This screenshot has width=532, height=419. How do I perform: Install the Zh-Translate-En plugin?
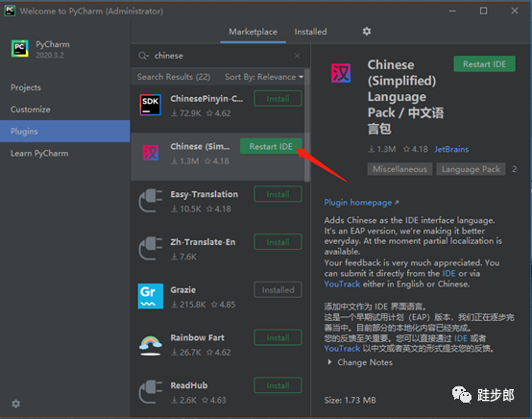[278, 242]
